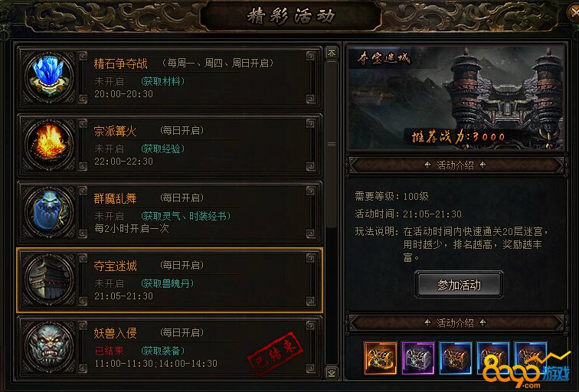Click the blue crystal 精石争夺战 icon

point(49,78)
